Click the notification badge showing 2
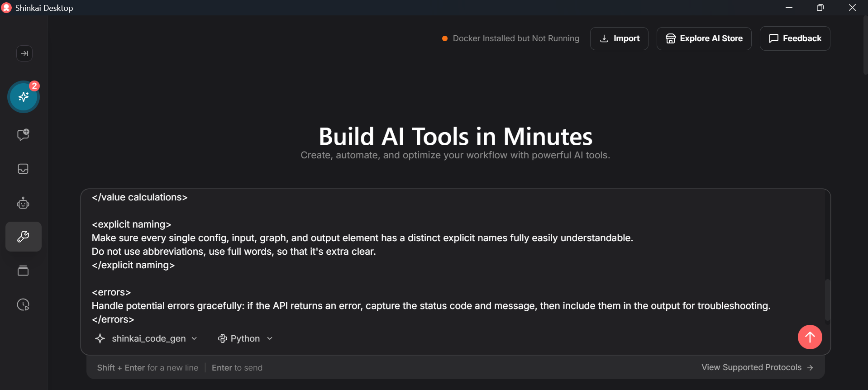 coord(34,86)
